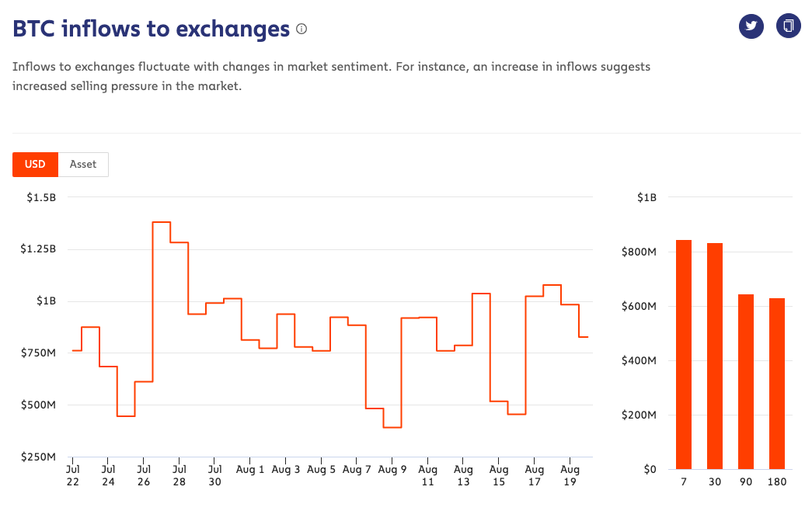Image resolution: width=812 pixels, height=518 pixels.
Task: Click the Jul 26 peak on line chart
Action: tap(162, 223)
